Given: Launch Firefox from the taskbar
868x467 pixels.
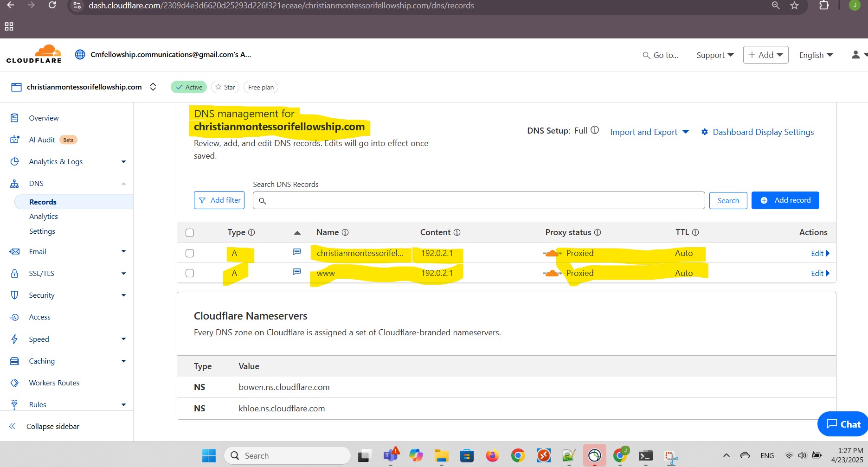Looking at the screenshot, I should (492, 456).
